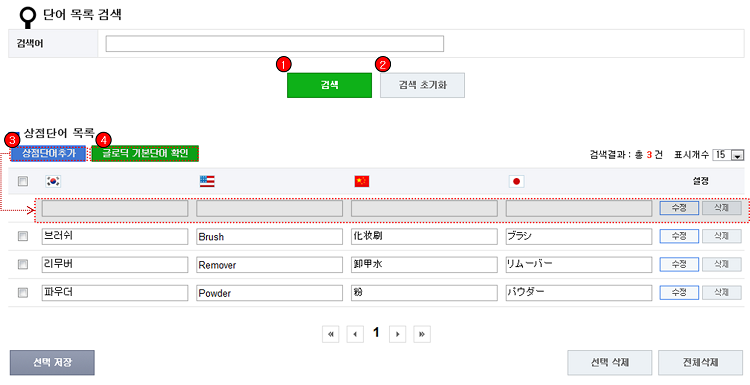Click the 상점단어추가 button

pos(48,154)
